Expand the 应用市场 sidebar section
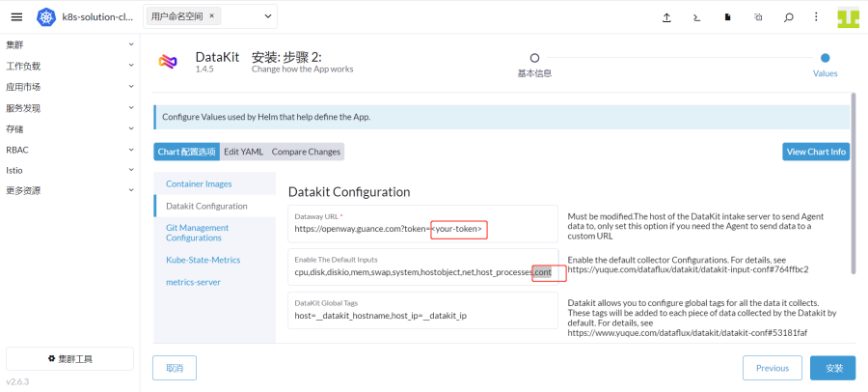The height and width of the screenshot is (392, 868). (x=69, y=87)
